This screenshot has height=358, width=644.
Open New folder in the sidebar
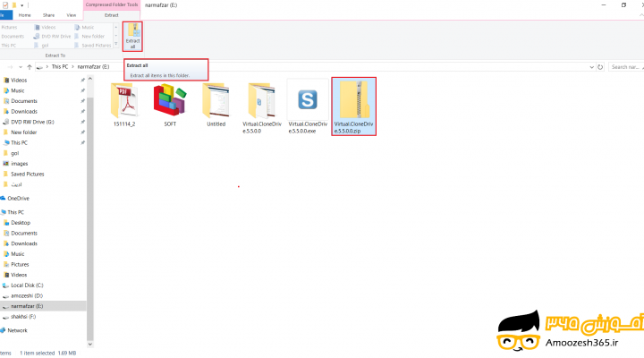[x=24, y=132]
